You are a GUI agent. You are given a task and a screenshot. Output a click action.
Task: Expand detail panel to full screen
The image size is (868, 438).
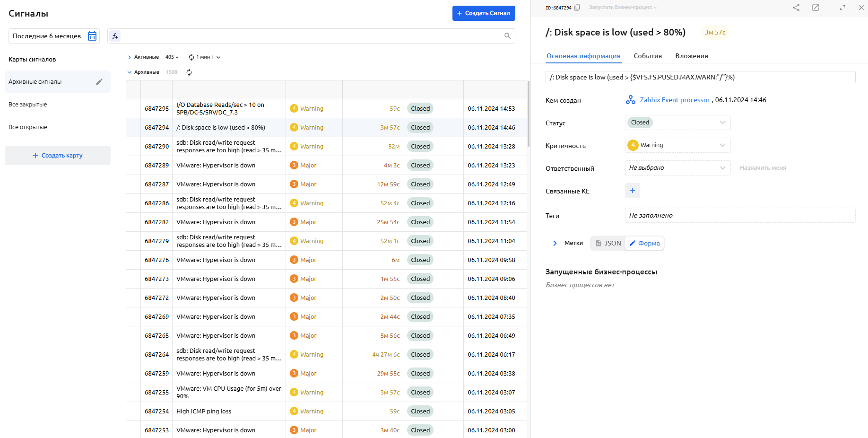pyautogui.click(x=842, y=8)
